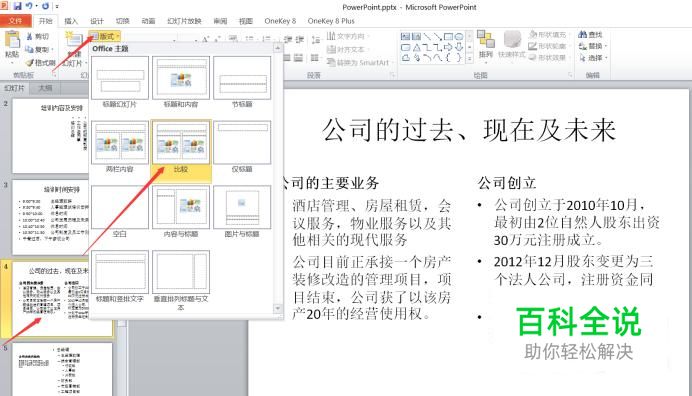The image size is (692, 396).
Task: Open the Drawing group dialog launcher
Action: pos(570,75)
